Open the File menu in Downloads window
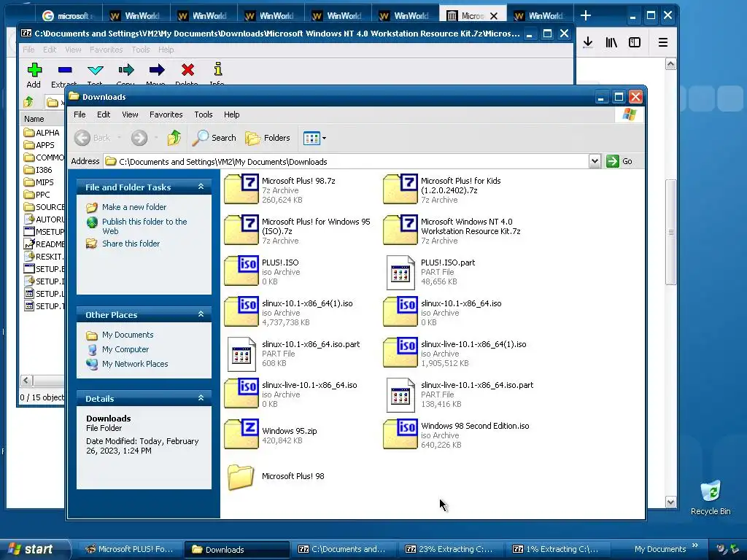This screenshot has width=747, height=560. pos(80,114)
